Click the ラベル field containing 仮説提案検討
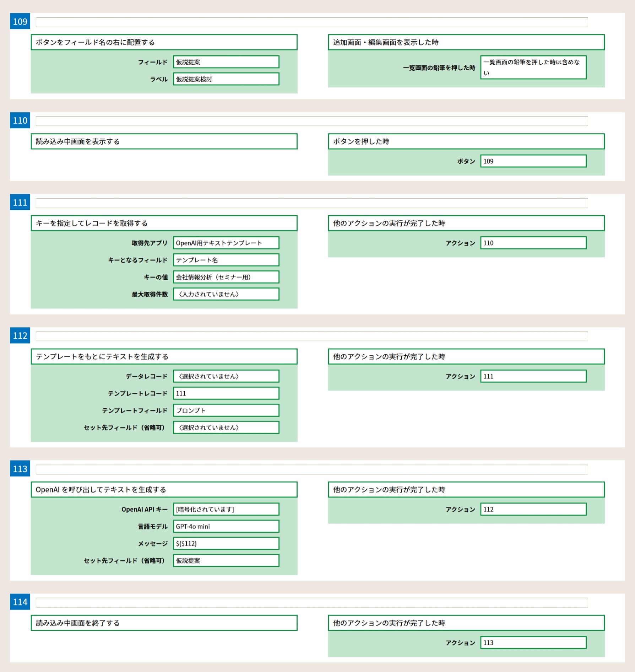The image size is (635, 672). click(x=226, y=79)
